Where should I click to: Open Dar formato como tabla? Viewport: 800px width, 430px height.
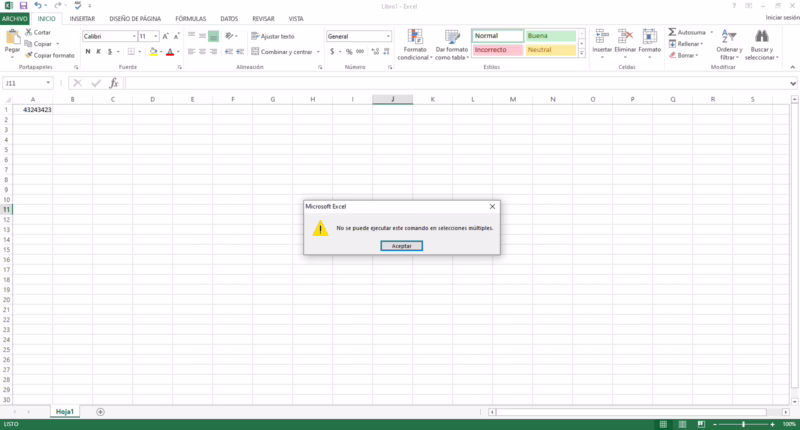pos(452,45)
